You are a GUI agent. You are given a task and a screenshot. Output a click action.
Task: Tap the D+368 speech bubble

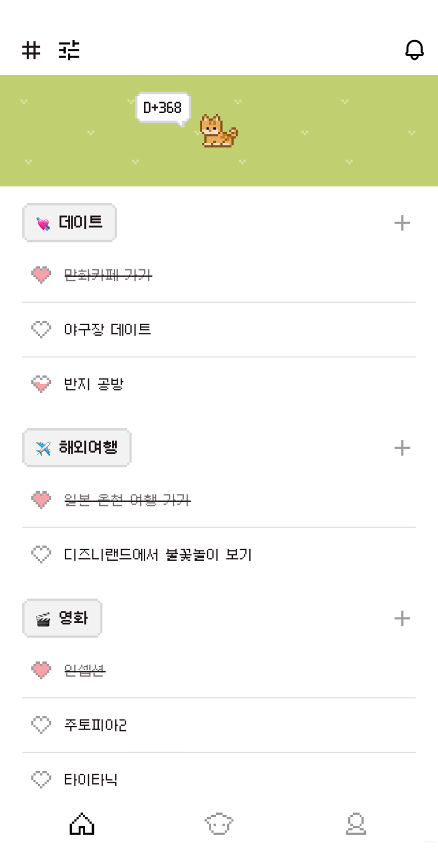click(163, 107)
